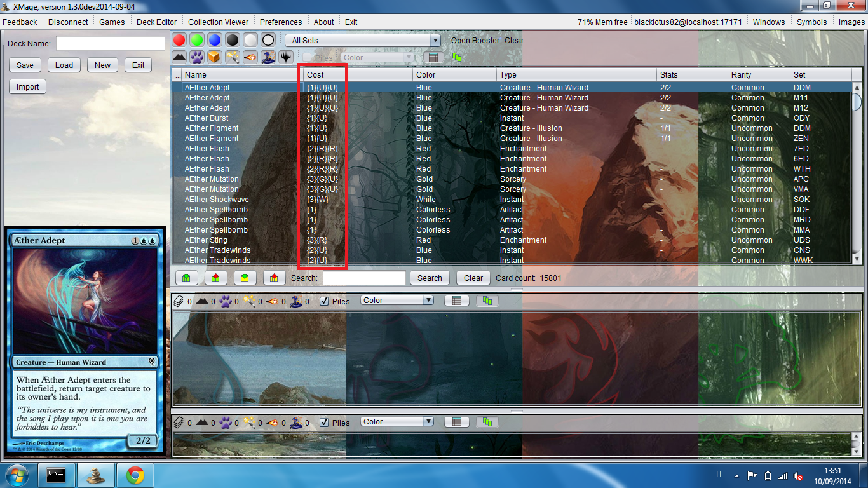Toggle the white mana color filter
868x488 pixels.
[x=250, y=40]
